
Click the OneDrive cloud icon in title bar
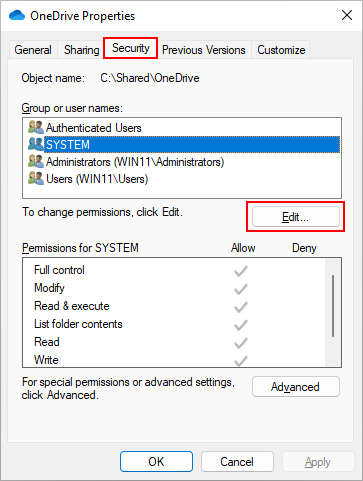click(x=17, y=15)
